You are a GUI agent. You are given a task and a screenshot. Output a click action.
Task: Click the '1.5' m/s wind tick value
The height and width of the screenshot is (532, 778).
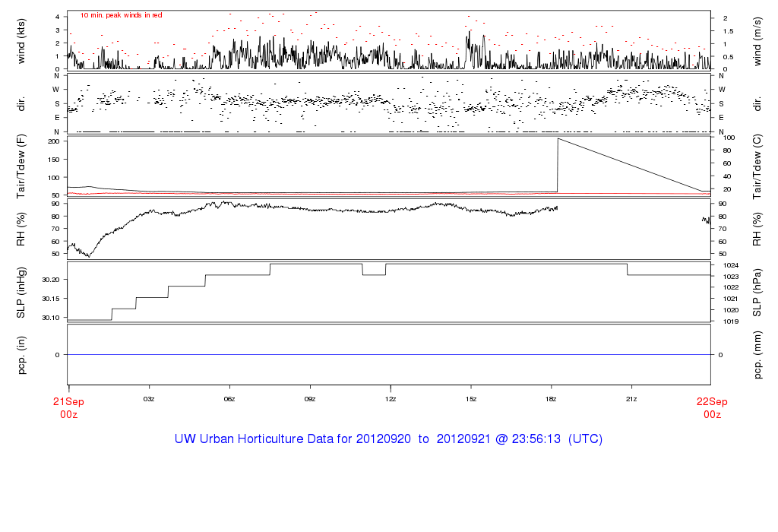pyautogui.click(x=728, y=31)
